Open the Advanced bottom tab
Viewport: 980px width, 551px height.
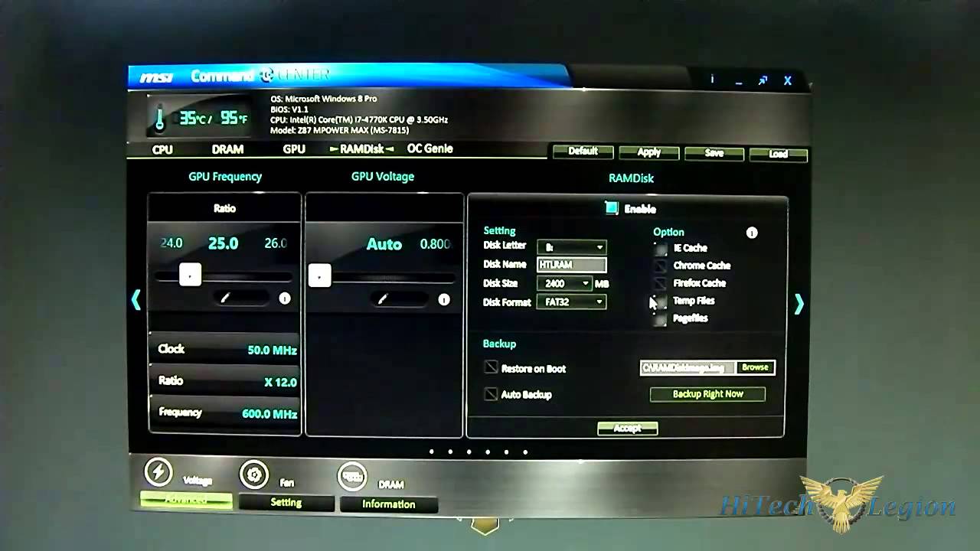(x=186, y=500)
